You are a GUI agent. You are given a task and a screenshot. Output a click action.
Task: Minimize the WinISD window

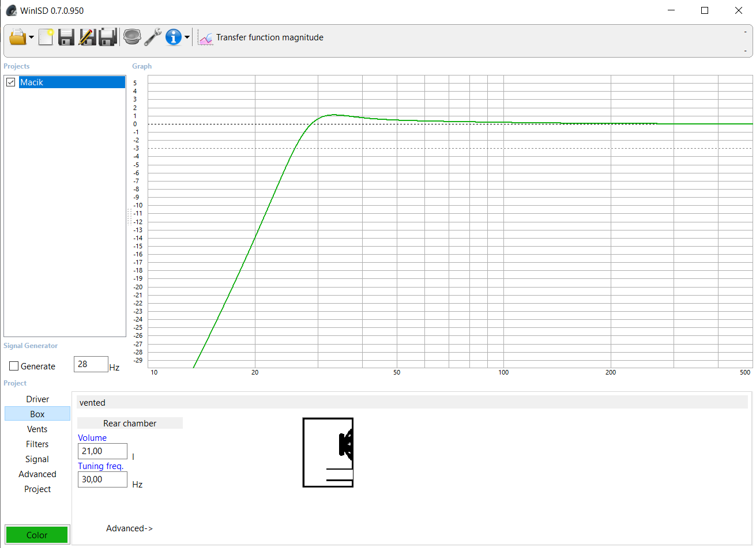coord(671,10)
